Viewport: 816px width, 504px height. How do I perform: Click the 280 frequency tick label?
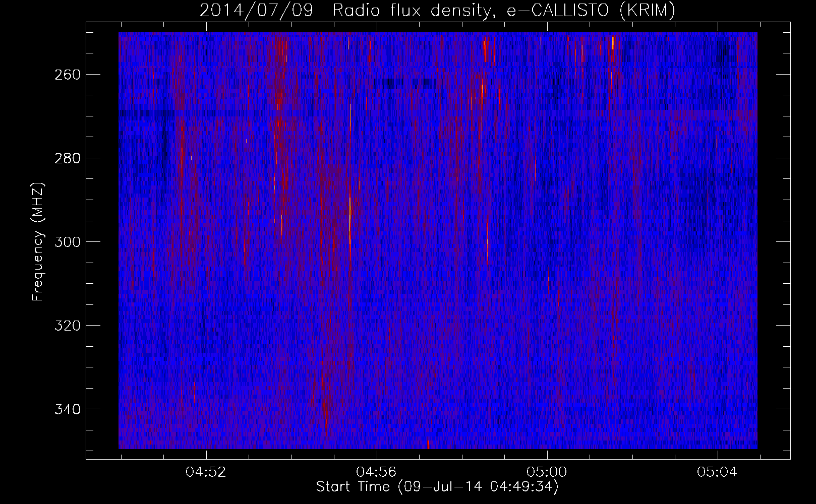click(67, 158)
